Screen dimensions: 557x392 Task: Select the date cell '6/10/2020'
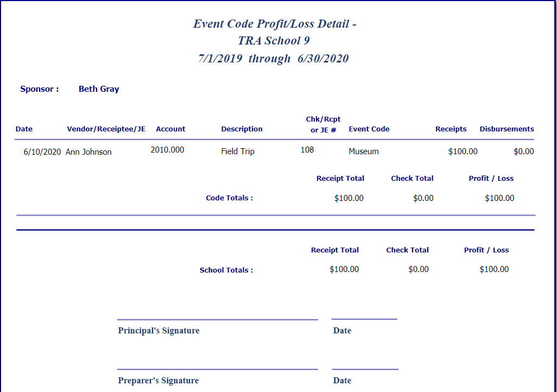42,152
